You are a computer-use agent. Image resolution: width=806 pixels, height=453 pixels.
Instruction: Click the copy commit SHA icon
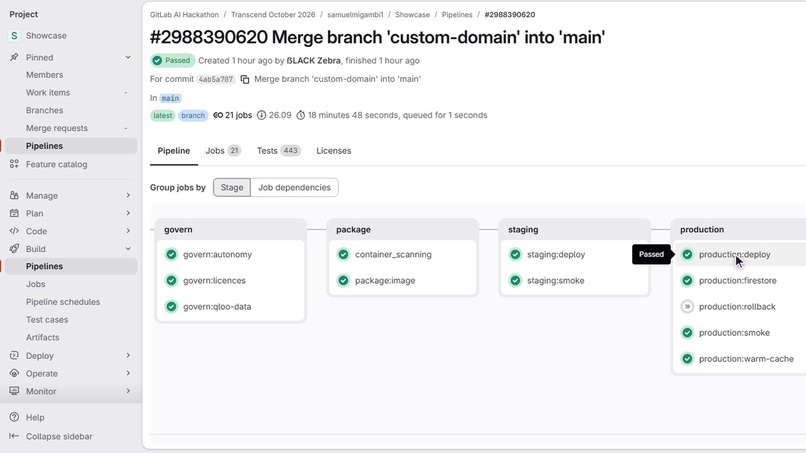pos(245,79)
